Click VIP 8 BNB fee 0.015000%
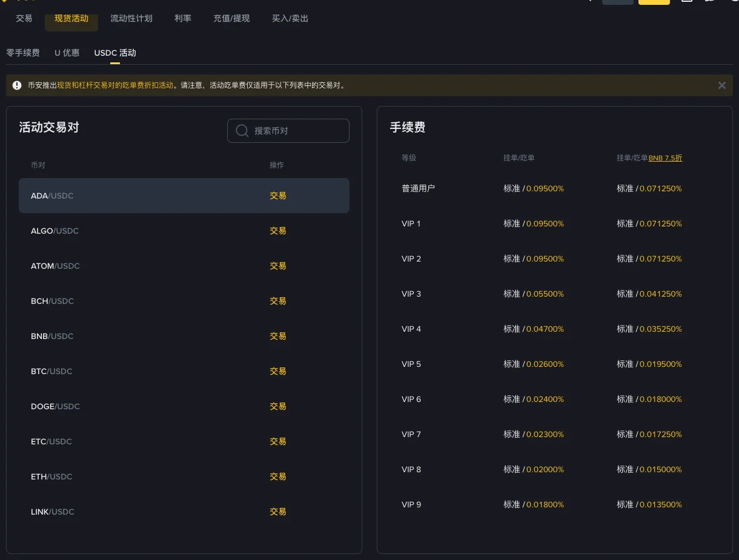 click(x=661, y=469)
